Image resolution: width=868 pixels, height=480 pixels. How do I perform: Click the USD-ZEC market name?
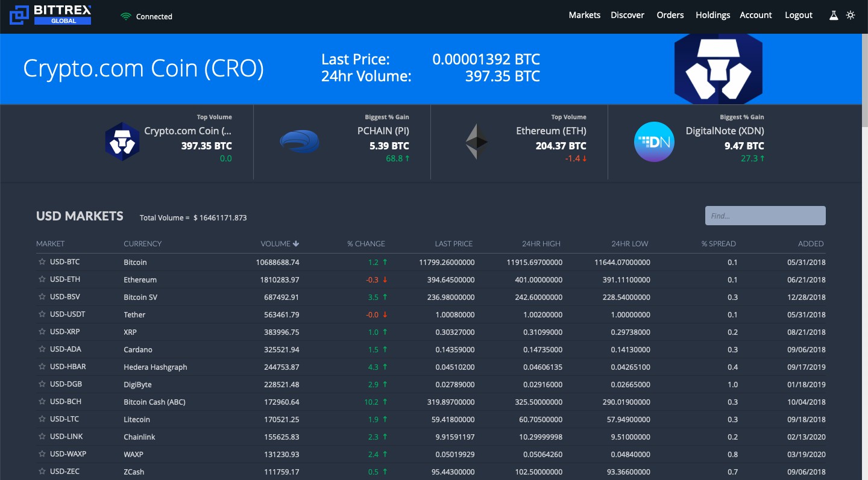[x=64, y=472]
